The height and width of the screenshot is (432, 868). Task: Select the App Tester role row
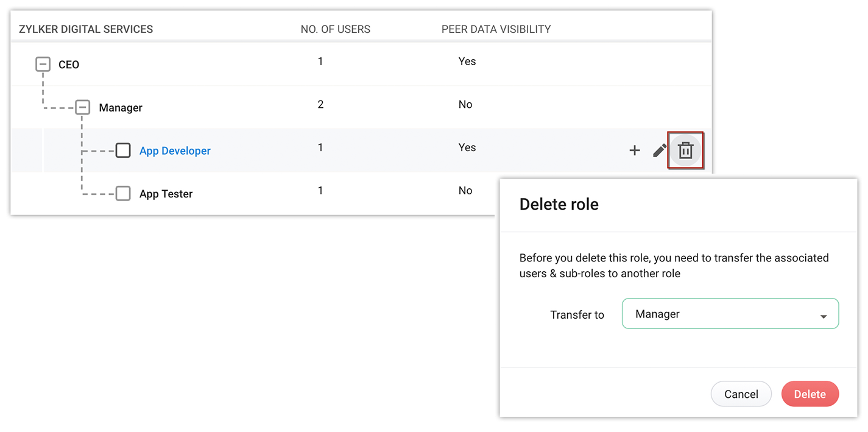coord(166,194)
